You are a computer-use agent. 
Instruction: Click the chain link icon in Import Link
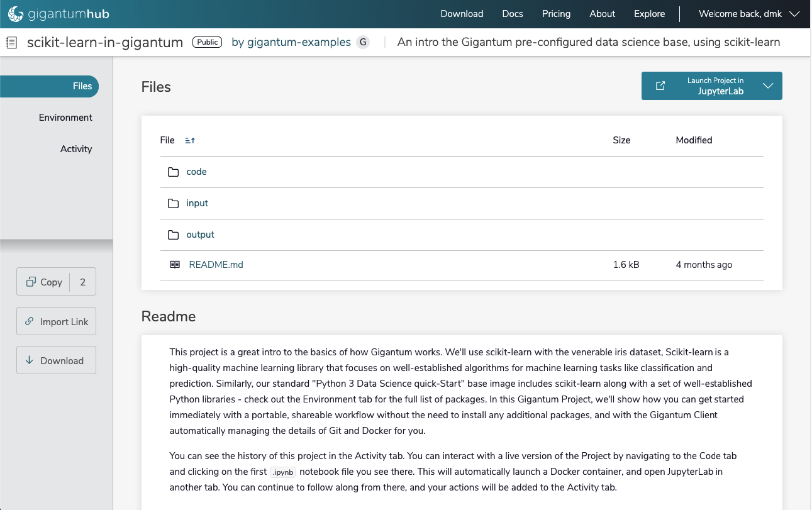29,321
